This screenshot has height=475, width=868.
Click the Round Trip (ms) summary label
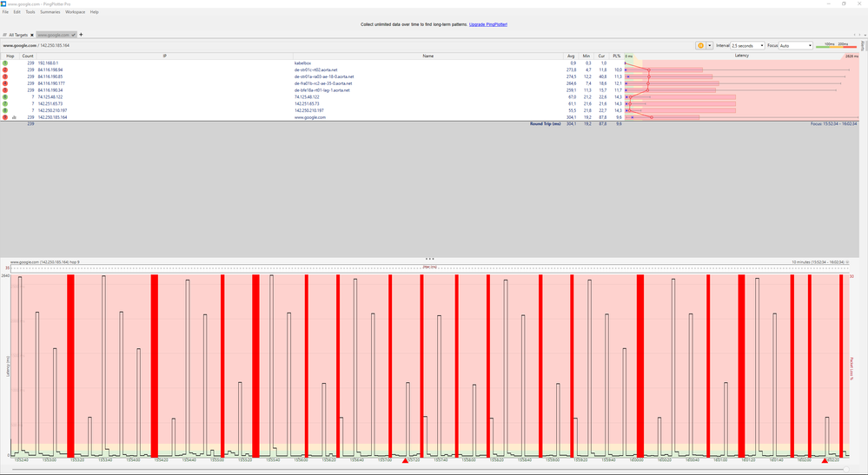click(546, 124)
